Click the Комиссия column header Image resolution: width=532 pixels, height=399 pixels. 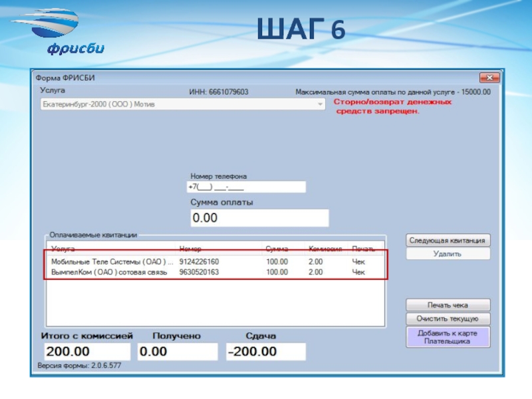click(x=326, y=249)
